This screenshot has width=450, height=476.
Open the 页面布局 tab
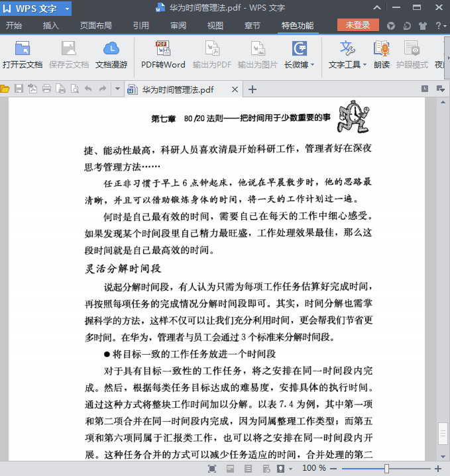pyautogui.click(x=95, y=26)
